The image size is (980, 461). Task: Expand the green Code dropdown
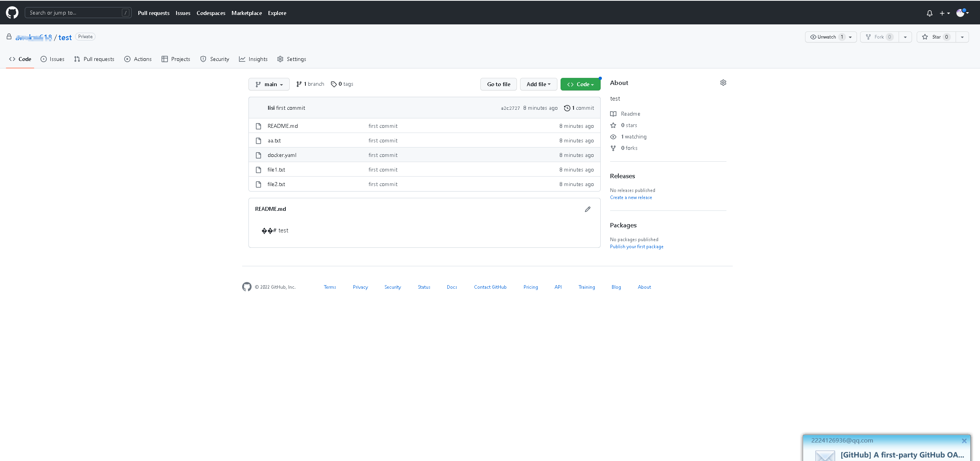point(580,84)
